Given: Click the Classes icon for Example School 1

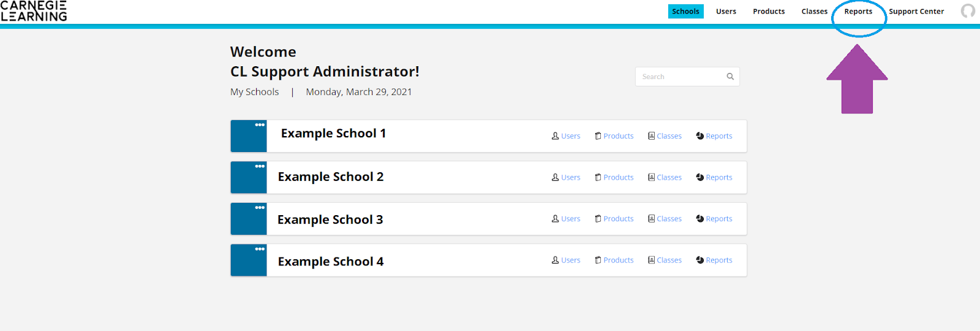Looking at the screenshot, I should (651, 136).
